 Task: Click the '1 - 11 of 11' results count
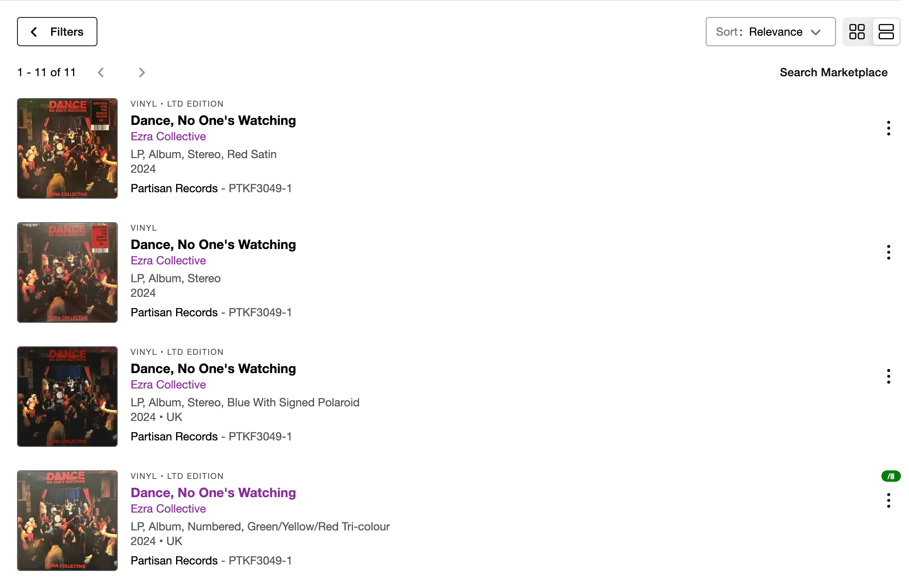tap(47, 73)
